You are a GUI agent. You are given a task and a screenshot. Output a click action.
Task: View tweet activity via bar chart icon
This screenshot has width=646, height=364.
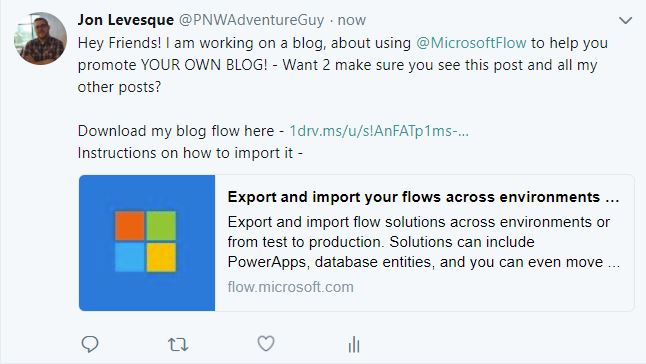353,344
